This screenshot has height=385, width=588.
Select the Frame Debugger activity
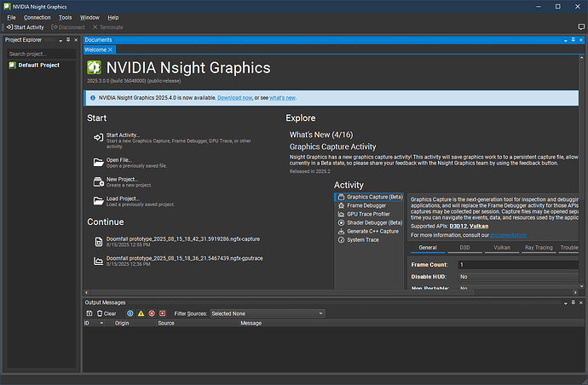click(366, 205)
